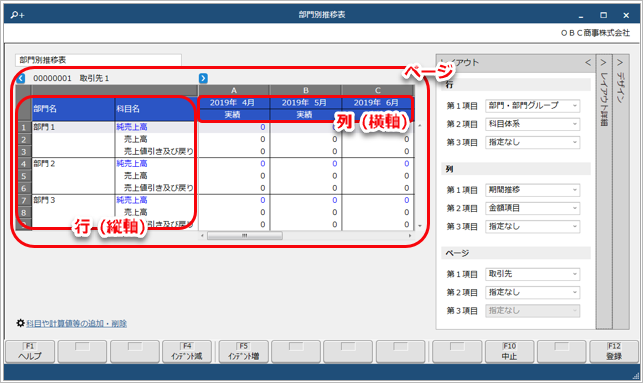Click the 部門別推移表 name input field
This screenshot has width=643, height=383.
click(x=98, y=60)
